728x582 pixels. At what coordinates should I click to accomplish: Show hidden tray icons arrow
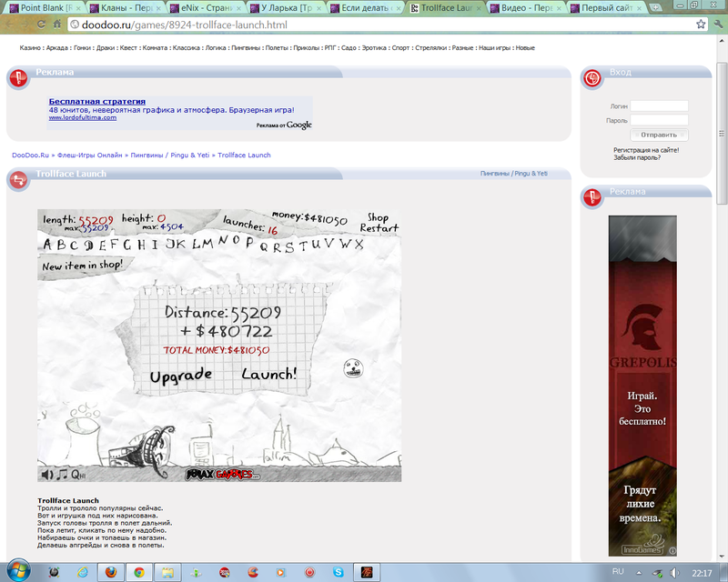point(639,573)
